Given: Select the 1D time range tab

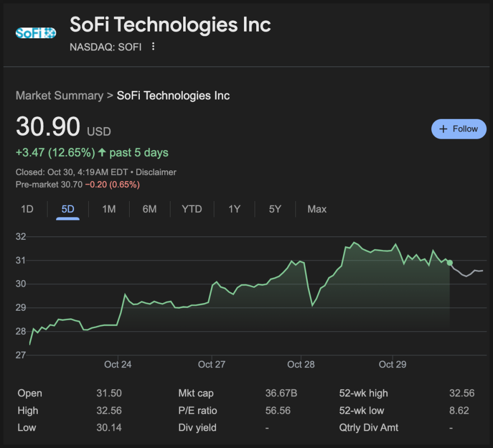Looking at the screenshot, I should [x=27, y=209].
